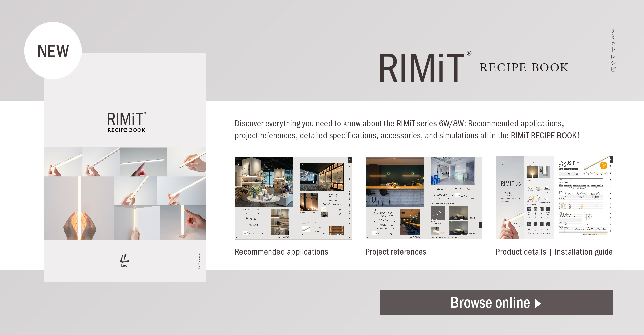Click the vertical Japanese title text at top right
Screen dimensions: 644x335
pos(613,50)
